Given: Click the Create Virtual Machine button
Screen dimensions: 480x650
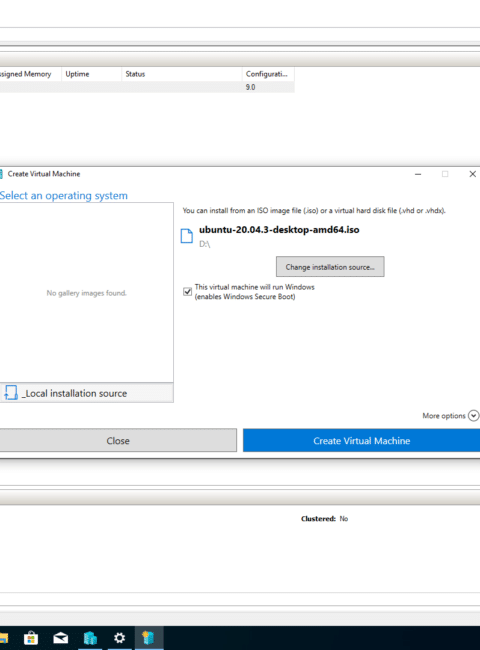Looking at the screenshot, I should point(361,440).
